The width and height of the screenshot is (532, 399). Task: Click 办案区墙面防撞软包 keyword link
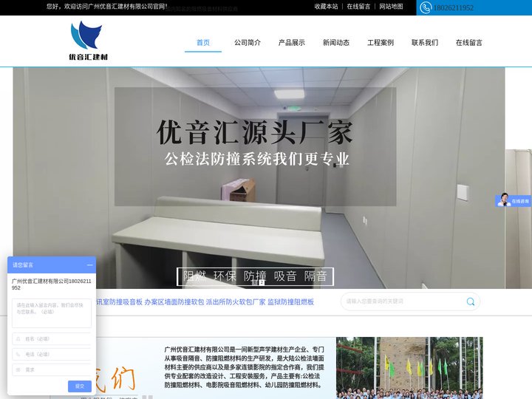tap(174, 302)
